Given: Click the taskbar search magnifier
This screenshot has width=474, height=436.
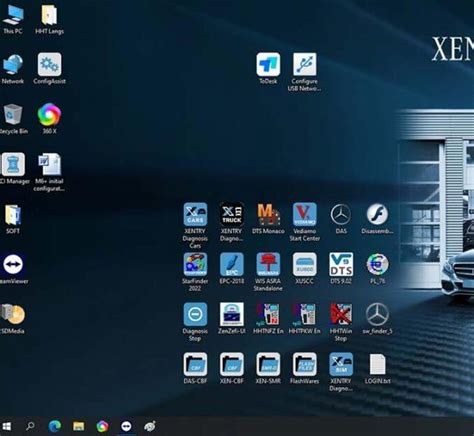Looking at the screenshot, I should tap(30, 426).
